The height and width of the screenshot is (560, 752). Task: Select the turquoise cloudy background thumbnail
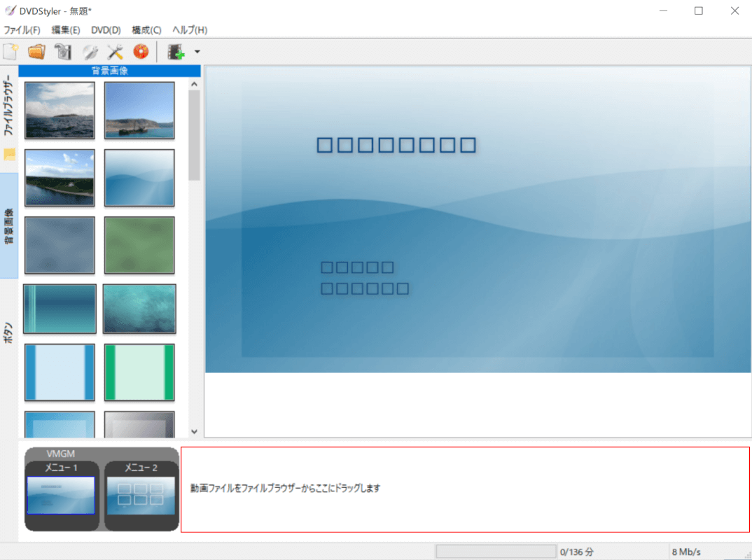point(139,309)
